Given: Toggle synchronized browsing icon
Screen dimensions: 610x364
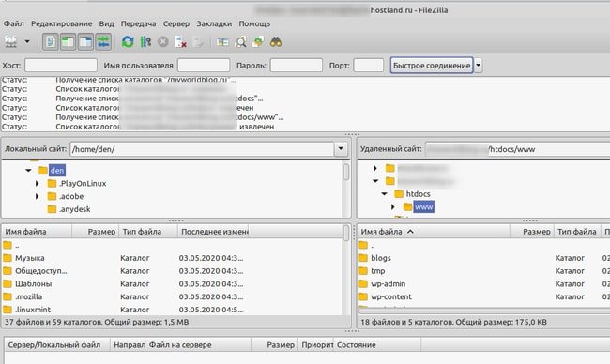Looking at the screenshot, I should tap(258, 41).
